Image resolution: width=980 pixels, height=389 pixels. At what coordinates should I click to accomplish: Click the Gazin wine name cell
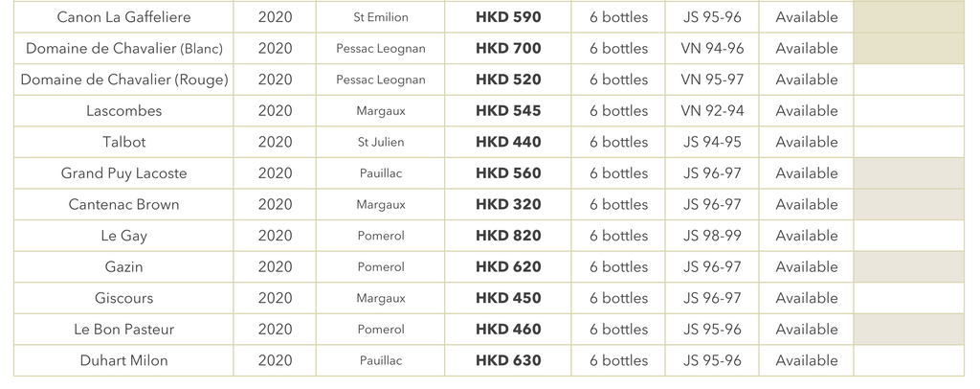tap(123, 266)
